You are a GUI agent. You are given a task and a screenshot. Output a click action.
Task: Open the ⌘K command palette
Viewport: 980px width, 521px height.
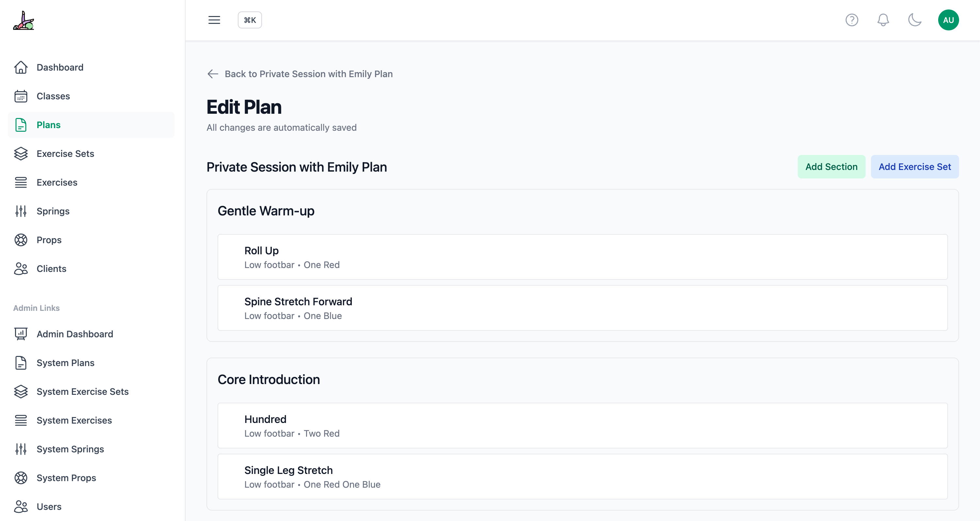(x=250, y=20)
